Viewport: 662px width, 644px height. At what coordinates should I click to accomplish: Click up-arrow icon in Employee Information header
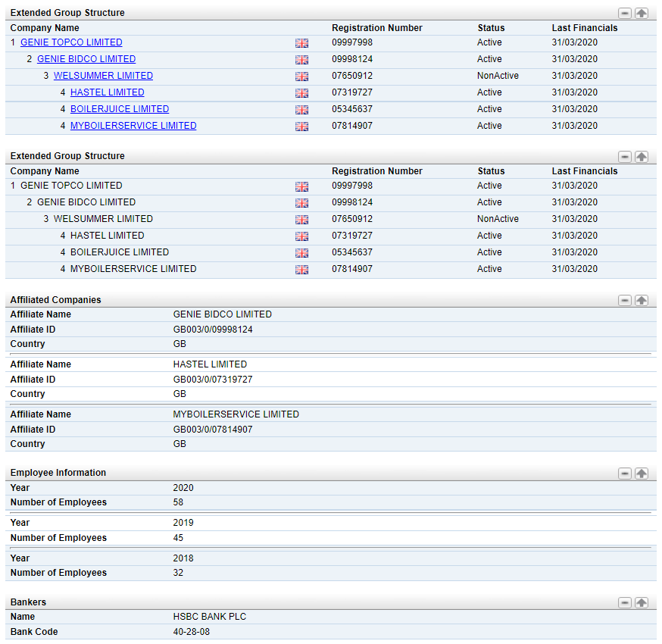click(642, 474)
